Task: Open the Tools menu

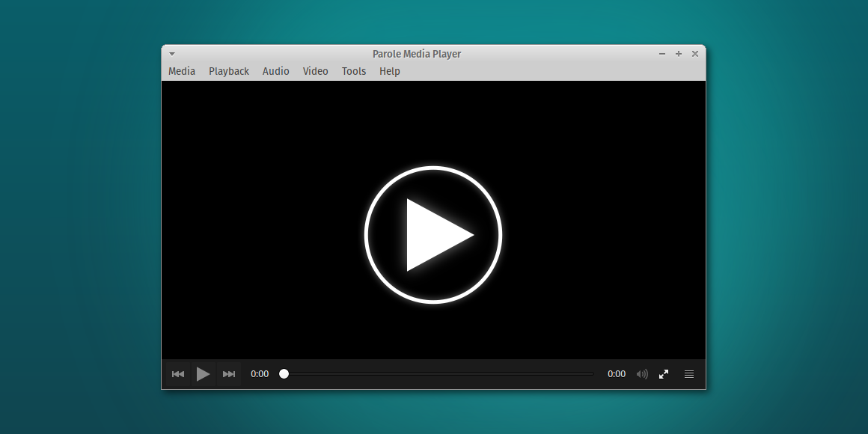Action: click(354, 71)
